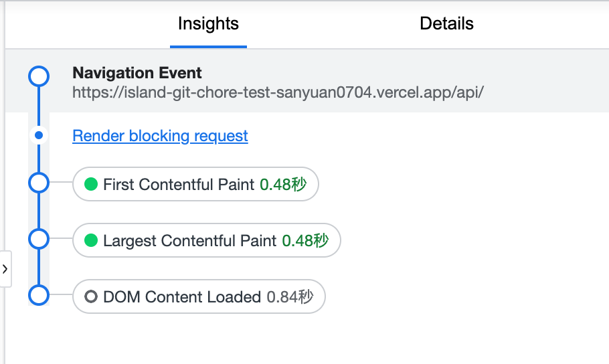Click the Largest Contentful Paint 0.48秒 value
Image resolution: width=609 pixels, height=364 pixels.
[305, 241]
